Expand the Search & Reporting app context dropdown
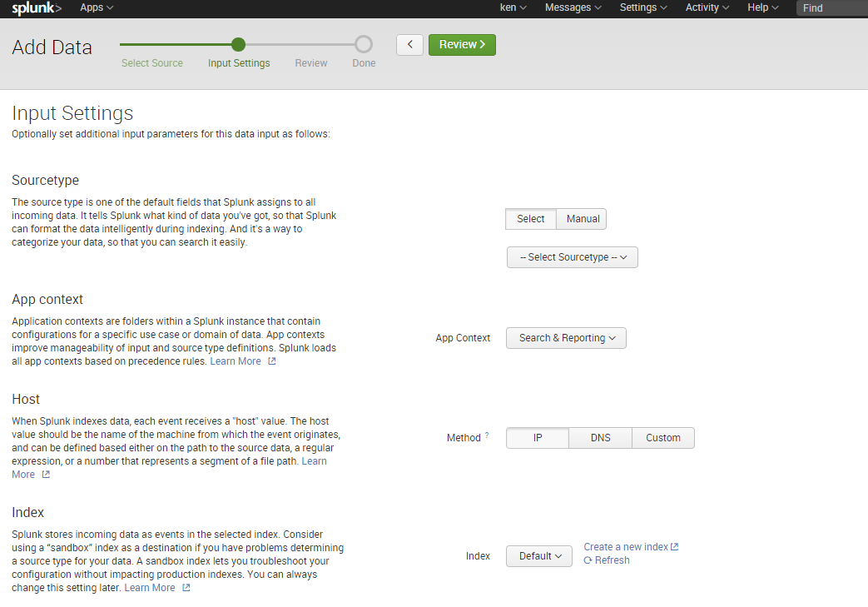The height and width of the screenshot is (607, 868). [x=566, y=338]
